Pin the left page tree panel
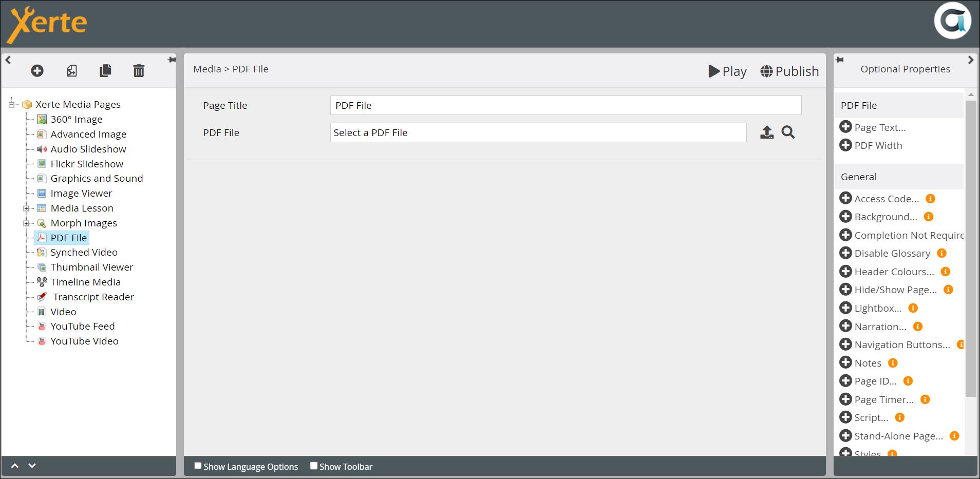 click(x=172, y=60)
